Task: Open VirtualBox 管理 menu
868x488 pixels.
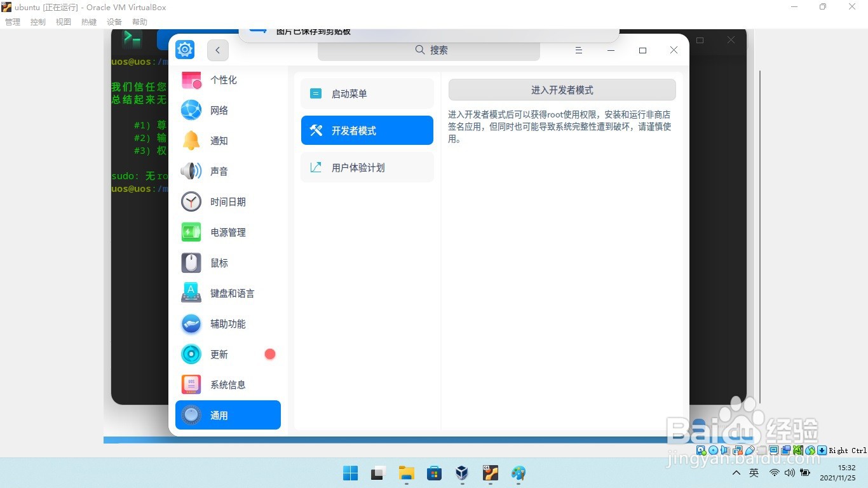Action: pos(13,22)
